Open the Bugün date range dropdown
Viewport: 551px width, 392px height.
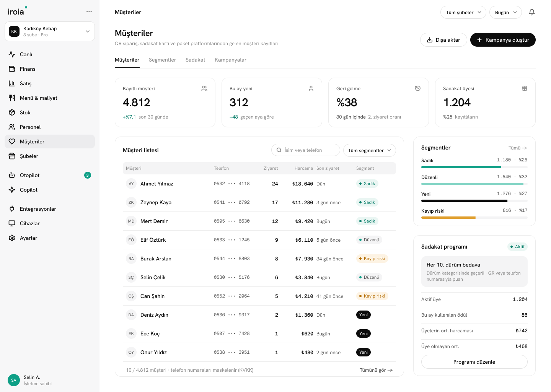[x=505, y=12]
